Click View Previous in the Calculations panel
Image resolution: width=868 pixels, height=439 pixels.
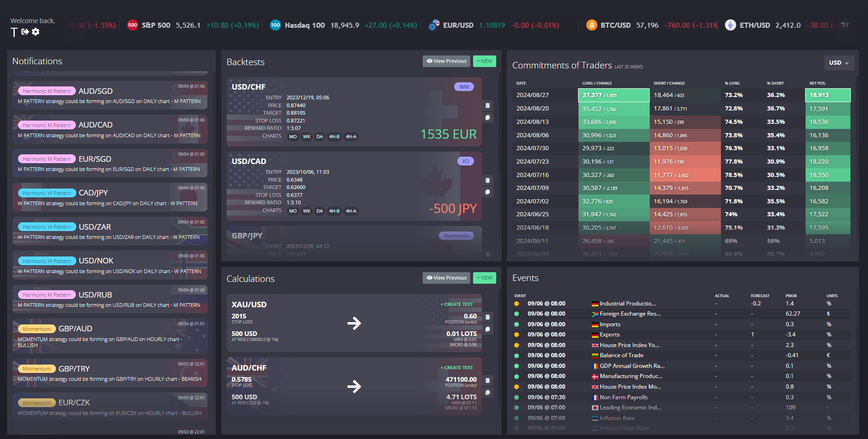[446, 278]
